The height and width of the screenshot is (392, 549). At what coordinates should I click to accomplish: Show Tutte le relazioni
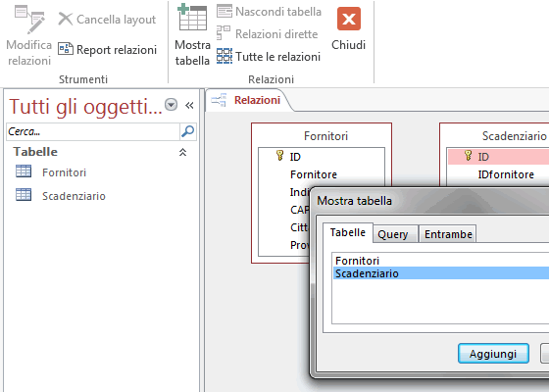(x=269, y=57)
